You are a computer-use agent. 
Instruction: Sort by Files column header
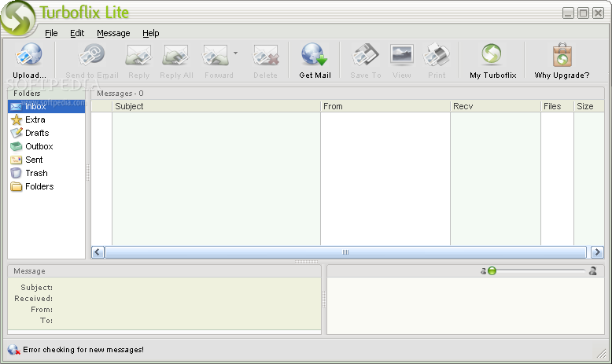[x=557, y=106]
